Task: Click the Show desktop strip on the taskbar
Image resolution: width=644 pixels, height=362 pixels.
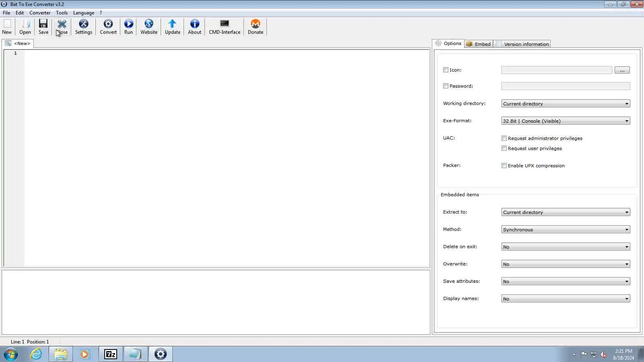Action: point(641,354)
